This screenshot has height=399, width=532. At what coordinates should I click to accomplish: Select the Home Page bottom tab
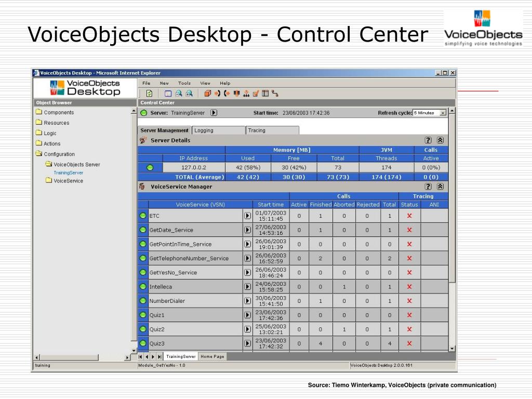click(212, 356)
